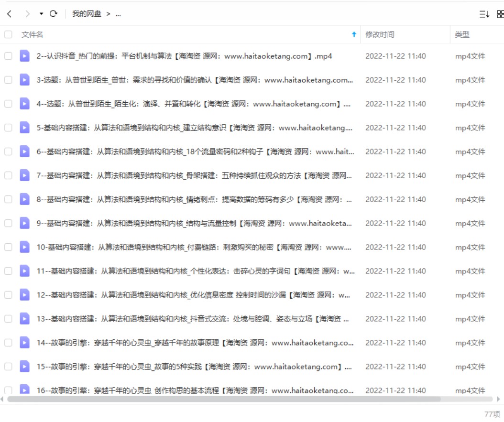Toggle the blue ascending sort arrow
The image size is (504, 422).
(354, 34)
